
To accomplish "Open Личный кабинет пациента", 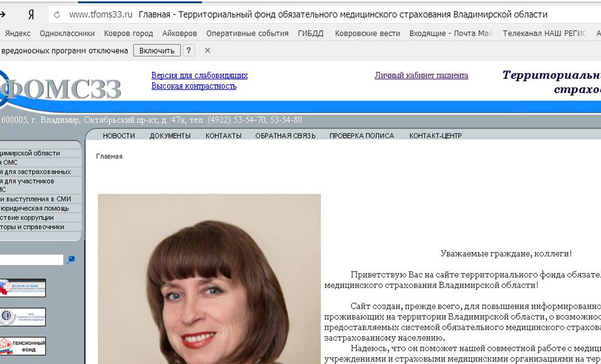I will [x=421, y=75].
